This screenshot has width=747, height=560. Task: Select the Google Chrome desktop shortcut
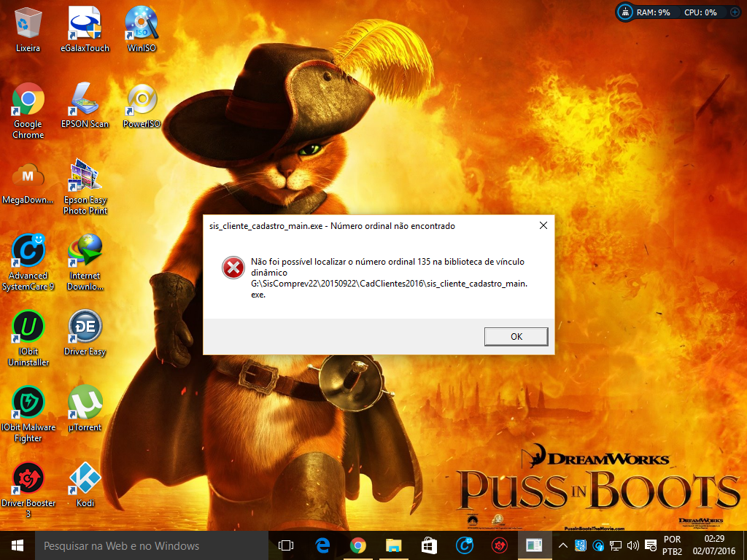pos(28,111)
